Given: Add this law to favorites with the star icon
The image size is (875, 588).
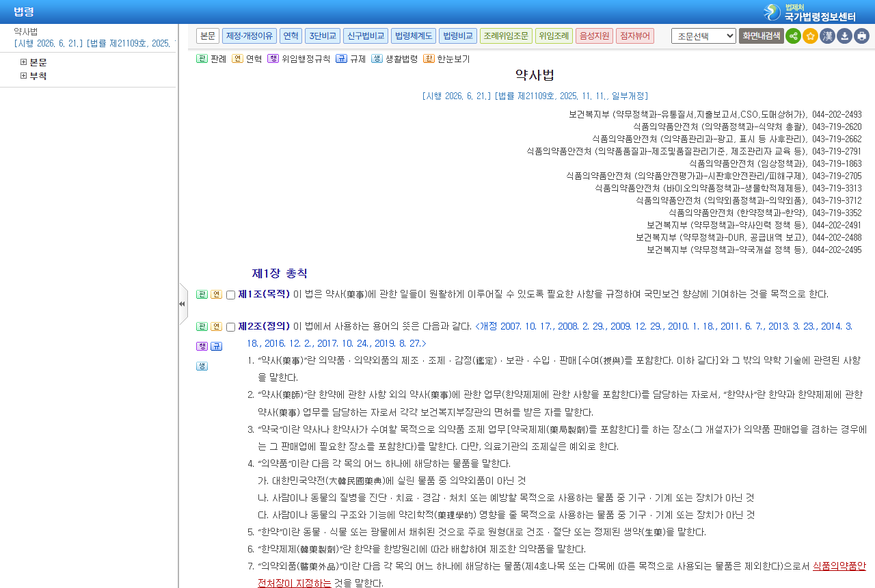Looking at the screenshot, I should 810,36.
